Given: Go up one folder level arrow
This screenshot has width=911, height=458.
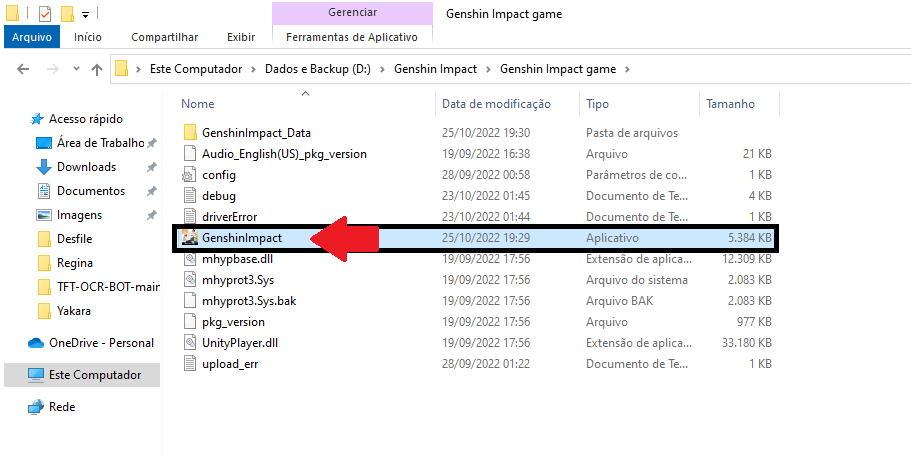Looking at the screenshot, I should pos(96,69).
